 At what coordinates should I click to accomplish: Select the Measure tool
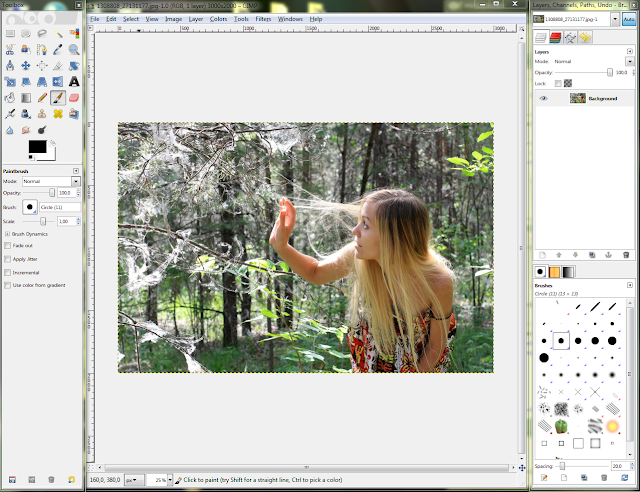(10, 66)
